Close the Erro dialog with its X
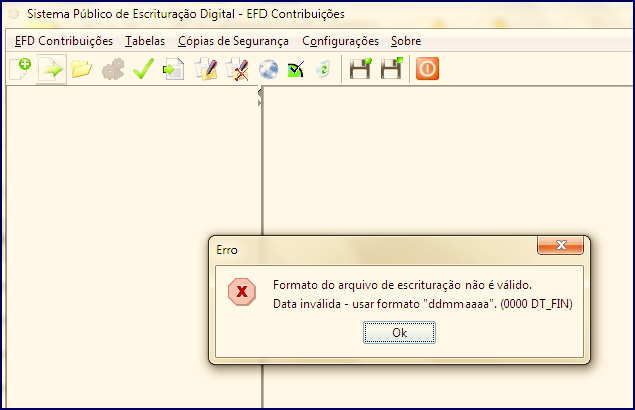 (560, 245)
